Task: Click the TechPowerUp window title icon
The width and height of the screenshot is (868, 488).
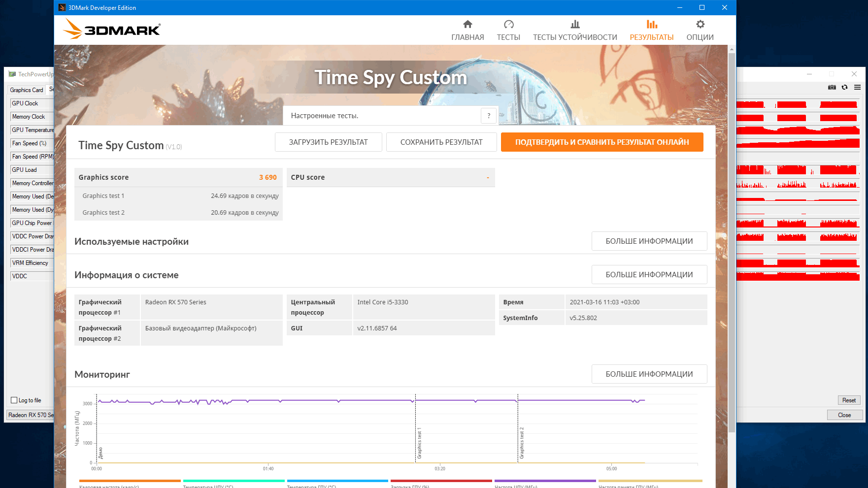Action: [x=12, y=74]
